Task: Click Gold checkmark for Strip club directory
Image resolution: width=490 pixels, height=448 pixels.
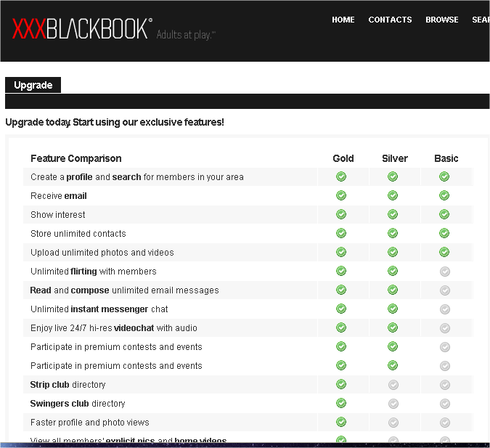Action: (341, 384)
